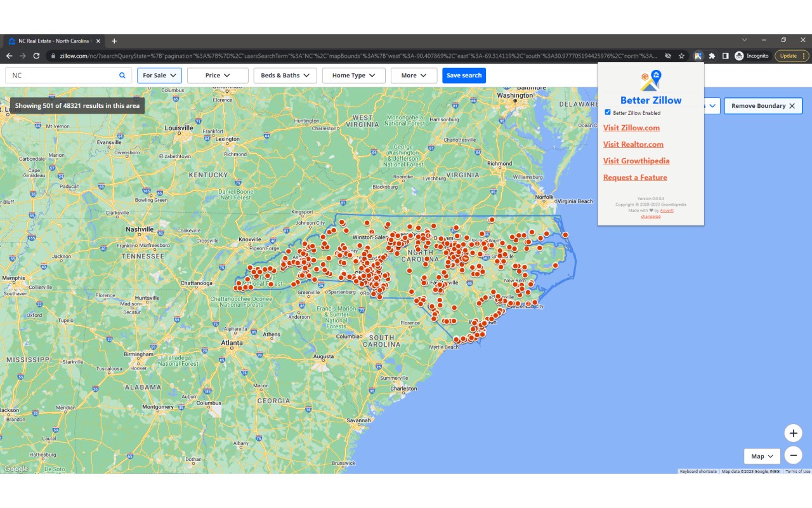Click the browser address bar URL
This screenshot has width=812, height=508.
tap(358, 56)
